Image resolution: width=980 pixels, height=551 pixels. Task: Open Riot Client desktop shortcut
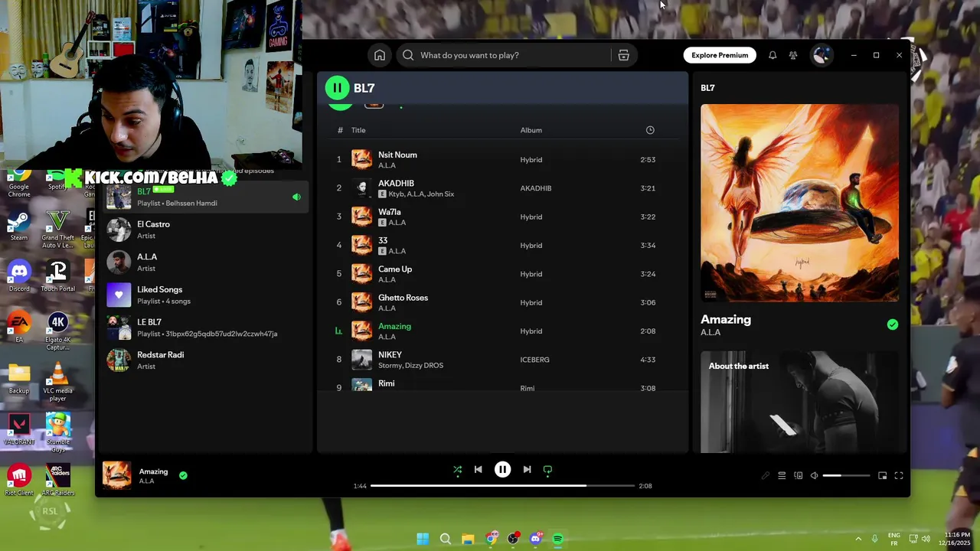(x=19, y=481)
